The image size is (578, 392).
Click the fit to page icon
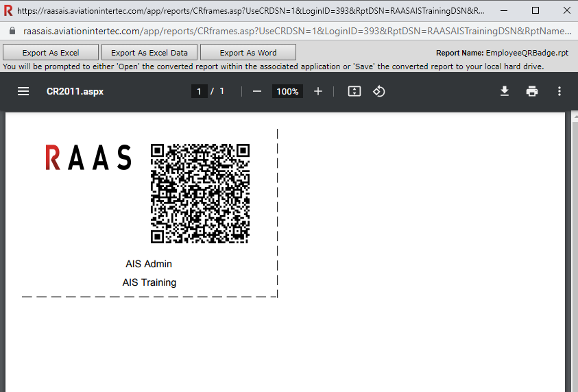354,92
